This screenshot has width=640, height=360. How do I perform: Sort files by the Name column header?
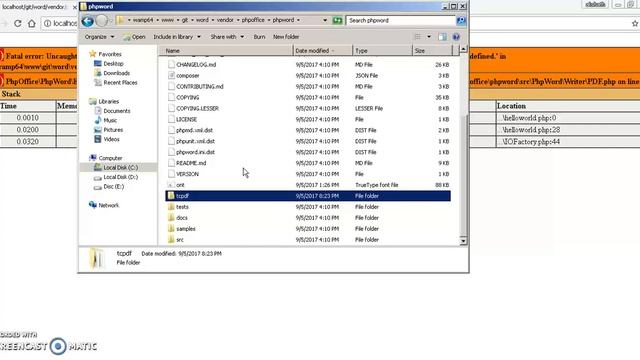click(226, 51)
